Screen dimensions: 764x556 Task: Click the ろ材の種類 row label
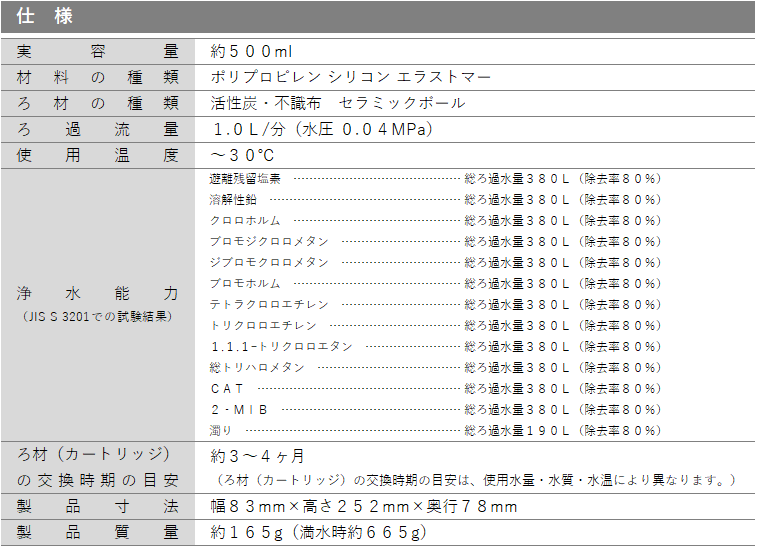[98, 103]
